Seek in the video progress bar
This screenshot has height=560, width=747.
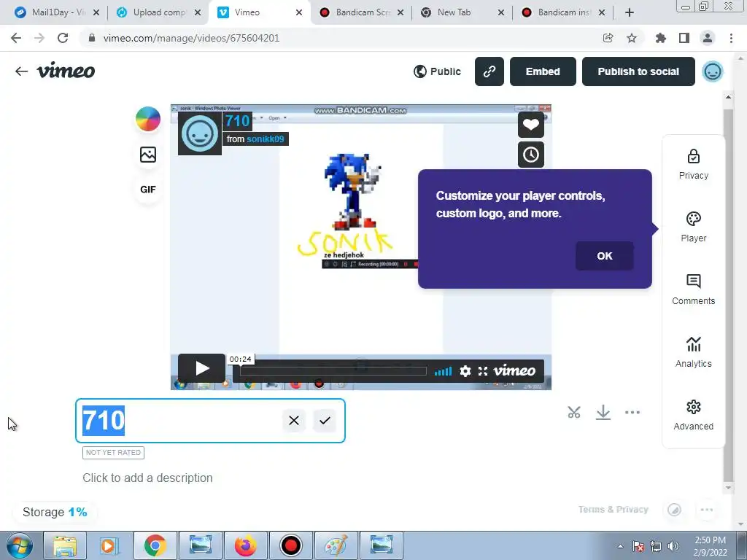333,371
